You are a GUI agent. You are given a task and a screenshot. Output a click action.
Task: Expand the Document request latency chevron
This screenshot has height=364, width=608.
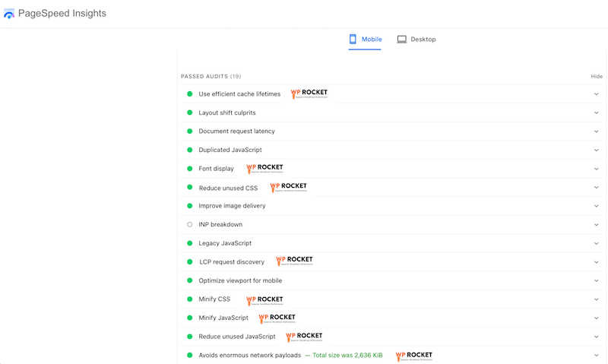(597, 131)
